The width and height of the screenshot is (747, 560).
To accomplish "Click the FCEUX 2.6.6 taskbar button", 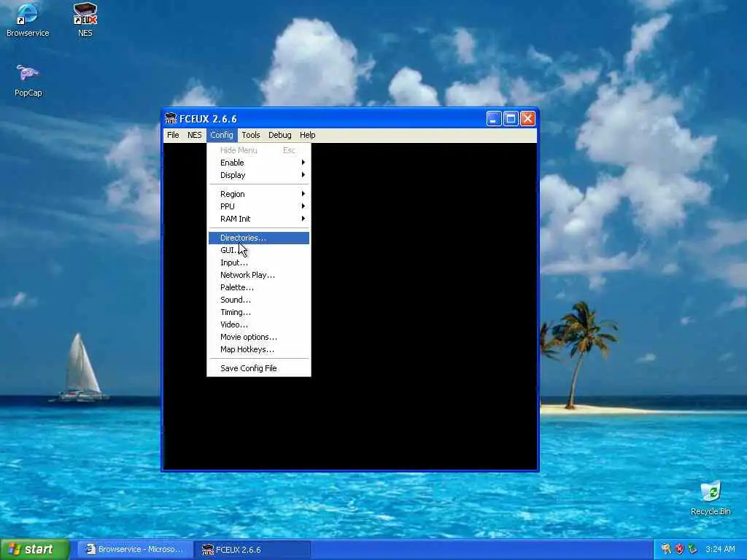I will click(253, 549).
